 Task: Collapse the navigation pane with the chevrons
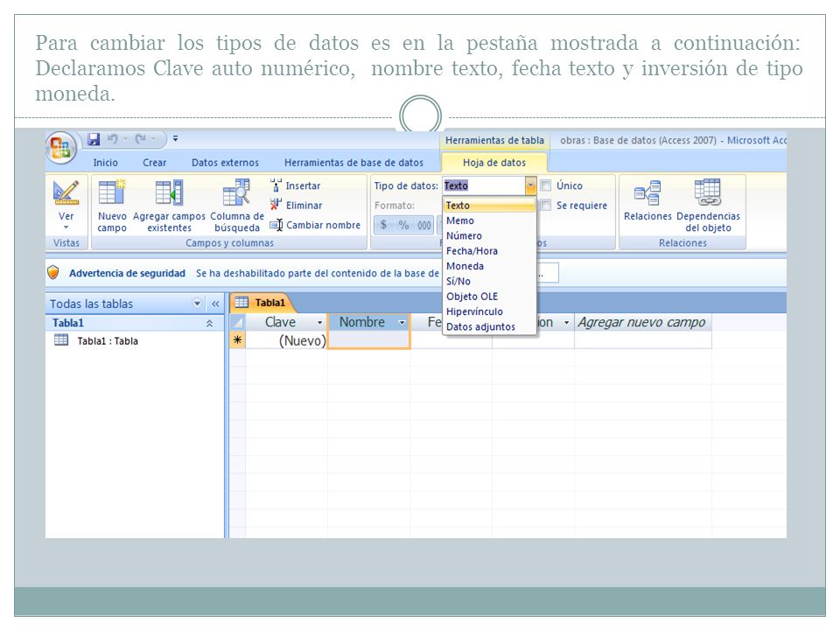pyautogui.click(x=215, y=304)
